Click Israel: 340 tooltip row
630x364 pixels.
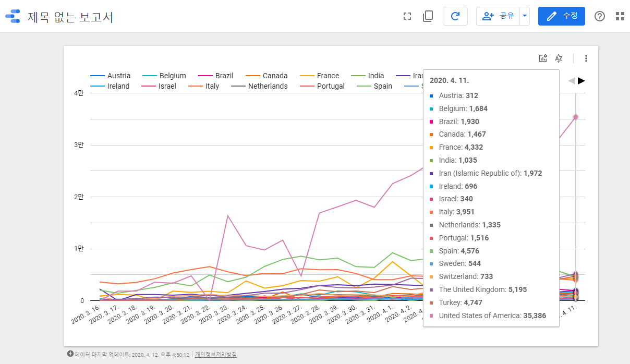(x=452, y=199)
